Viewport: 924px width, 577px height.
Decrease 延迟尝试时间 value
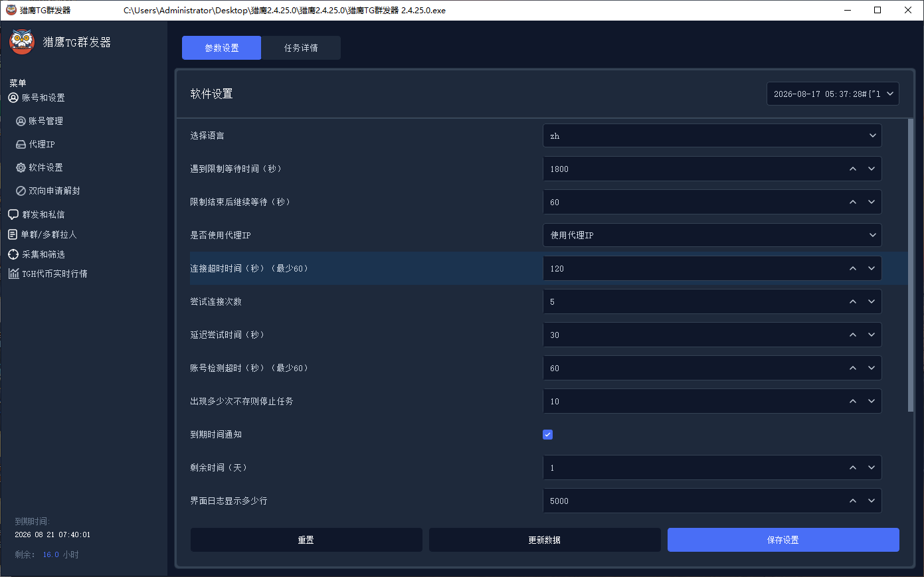872,335
